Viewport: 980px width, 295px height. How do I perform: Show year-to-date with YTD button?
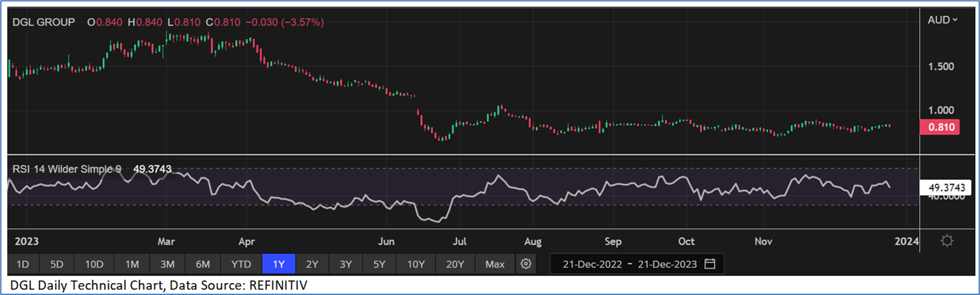[241, 264]
